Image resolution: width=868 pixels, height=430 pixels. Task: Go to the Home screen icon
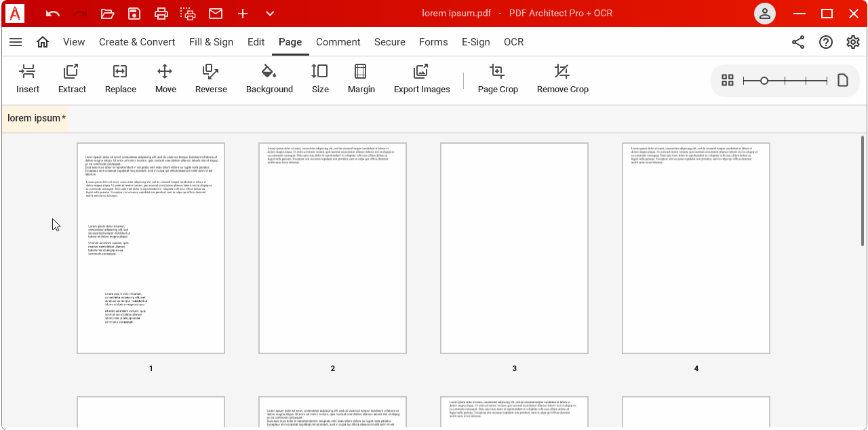click(x=43, y=42)
